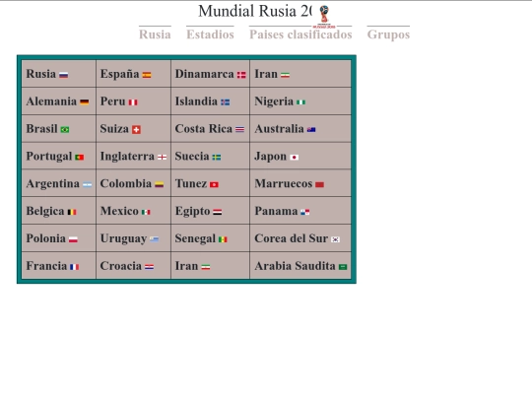Select the Mexico country name
The height and width of the screenshot is (399, 532).
[x=119, y=212]
